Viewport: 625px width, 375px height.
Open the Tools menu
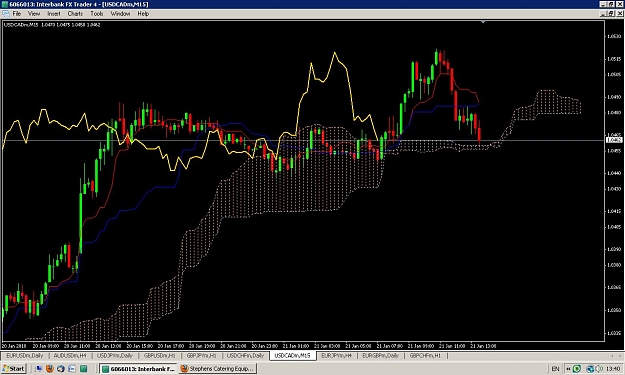[96, 14]
